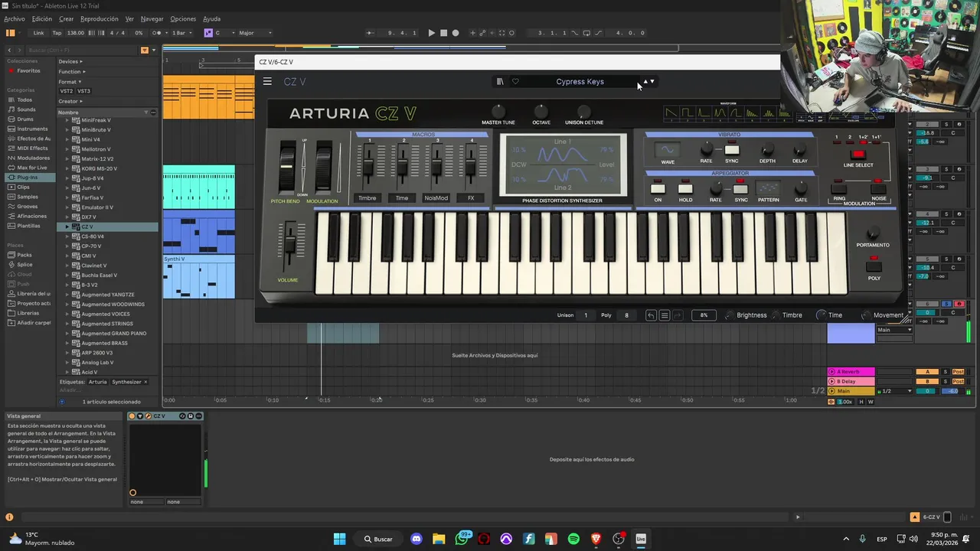Favorite the Cypress Keys preset with the heart icon
The width and height of the screenshot is (980, 551).
[x=515, y=81]
